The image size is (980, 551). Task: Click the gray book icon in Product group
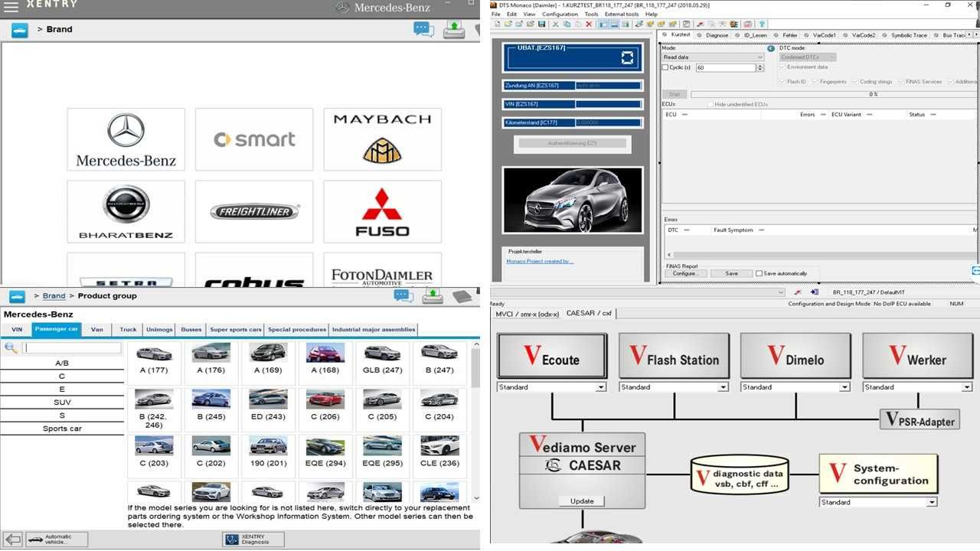[462, 296]
